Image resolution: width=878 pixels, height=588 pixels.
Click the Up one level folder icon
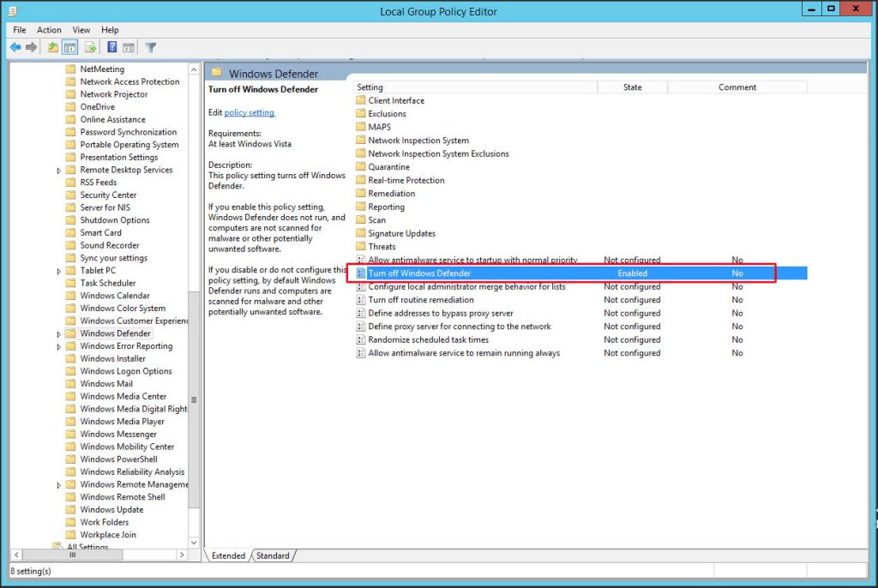(52, 48)
